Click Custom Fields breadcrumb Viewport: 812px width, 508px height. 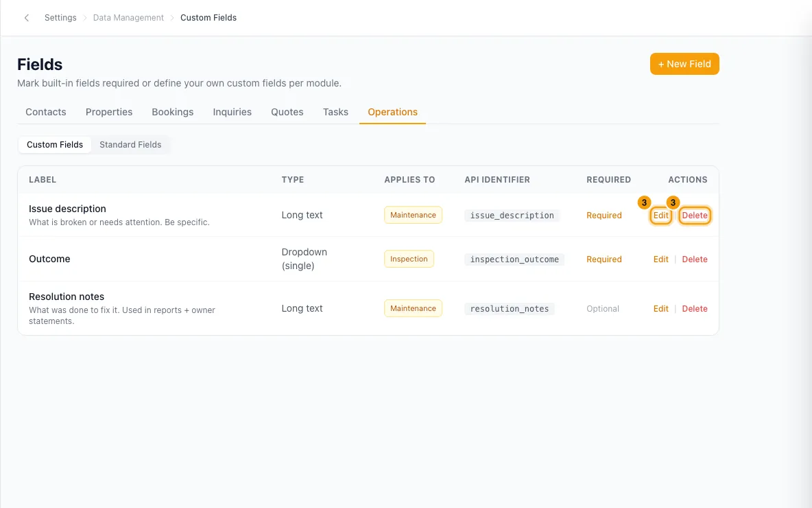[208, 18]
